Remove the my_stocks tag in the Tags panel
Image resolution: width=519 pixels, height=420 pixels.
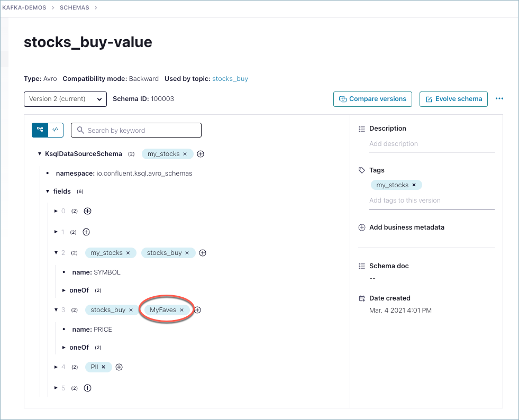414,185
